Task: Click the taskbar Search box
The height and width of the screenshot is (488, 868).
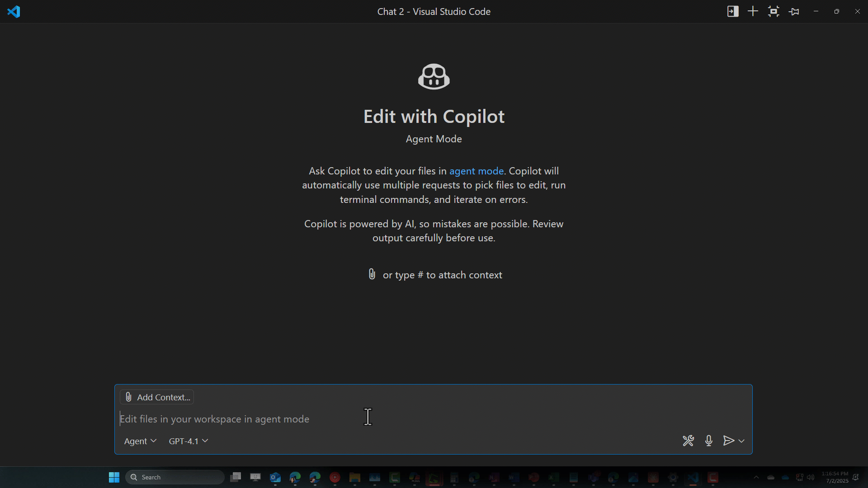Action: click(175, 477)
